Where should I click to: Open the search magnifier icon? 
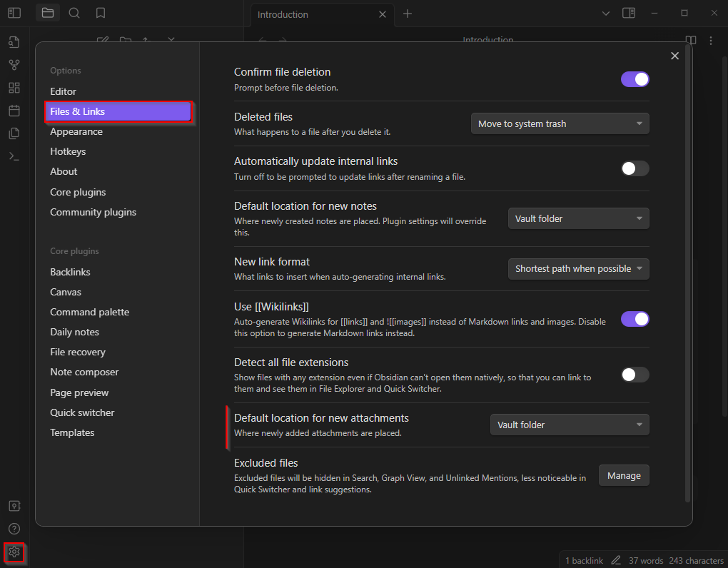[74, 13]
